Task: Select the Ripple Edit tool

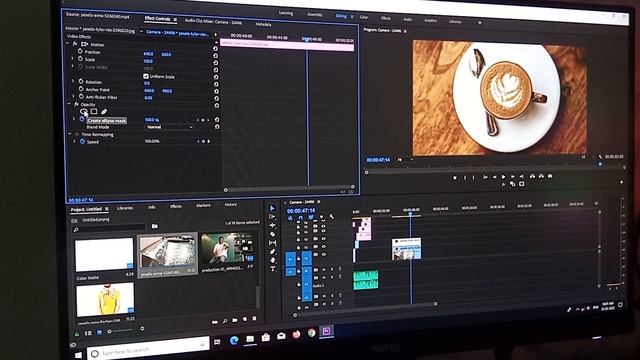Action: point(272,225)
